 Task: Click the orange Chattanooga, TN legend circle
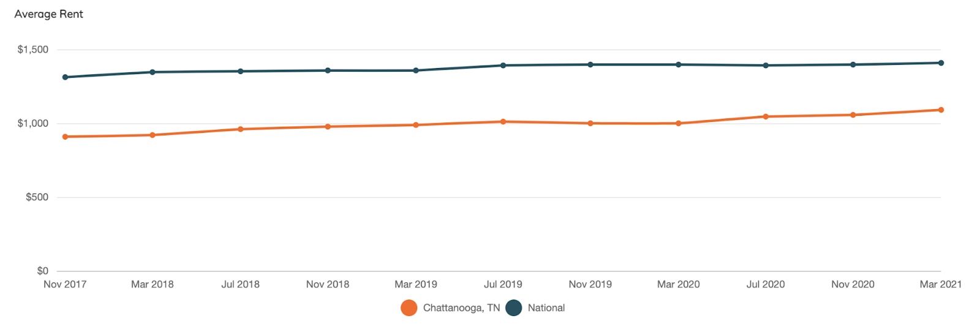(409, 308)
